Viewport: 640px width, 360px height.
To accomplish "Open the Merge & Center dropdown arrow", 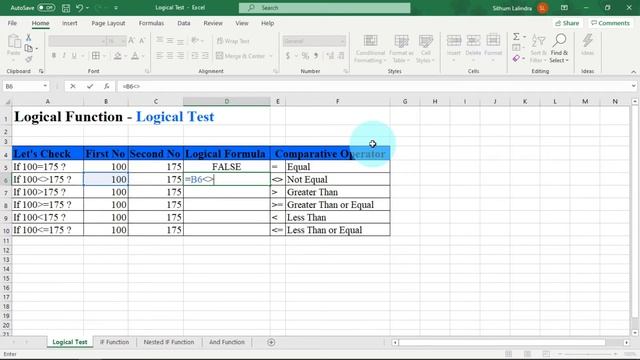I will [271, 56].
